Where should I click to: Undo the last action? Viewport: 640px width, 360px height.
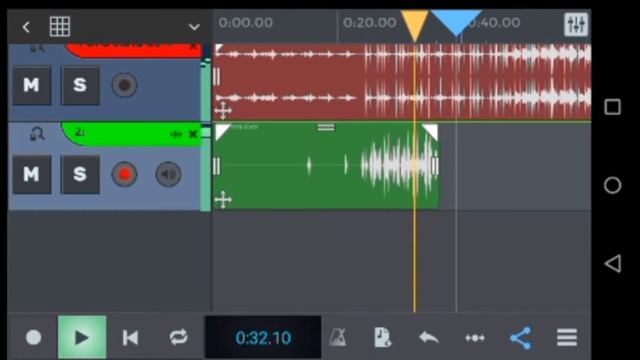tap(429, 338)
